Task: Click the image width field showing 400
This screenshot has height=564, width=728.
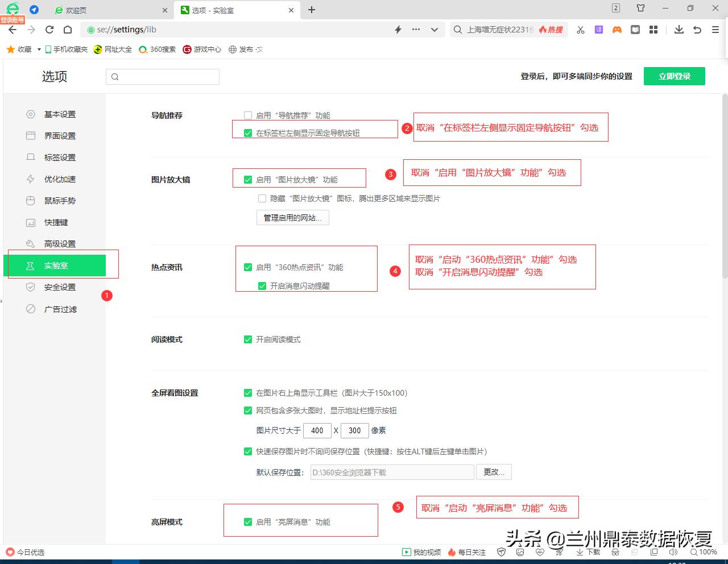Action: (x=317, y=430)
